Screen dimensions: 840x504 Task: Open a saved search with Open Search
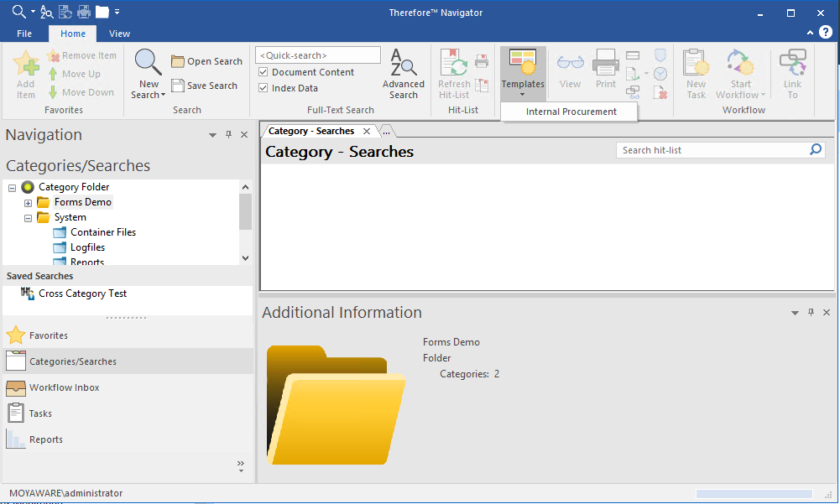[x=206, y=61]
